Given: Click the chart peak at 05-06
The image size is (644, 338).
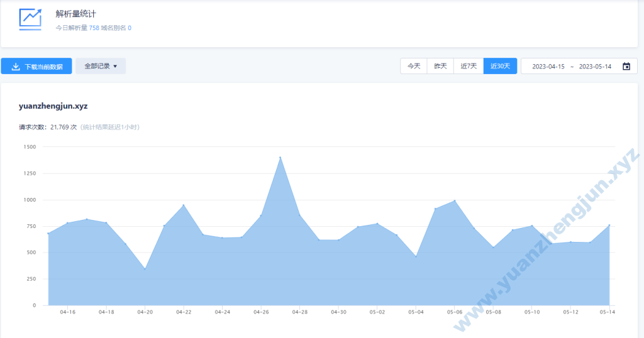Looking at the screenshot, I should click(x=454, y=201).
